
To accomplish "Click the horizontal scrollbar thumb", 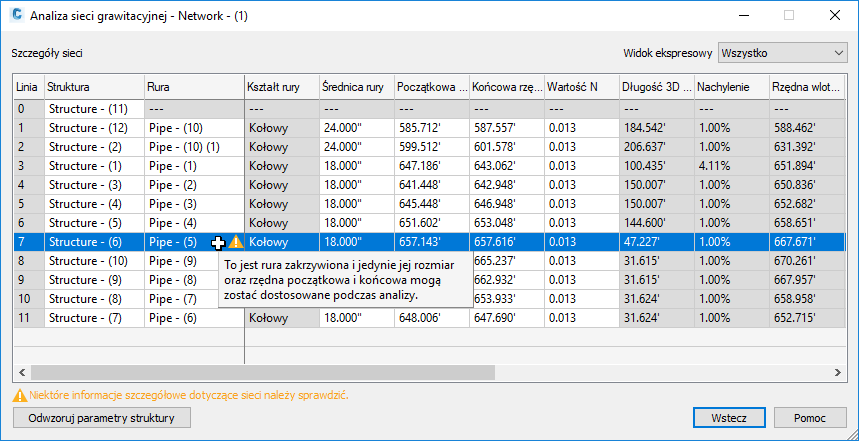I will tap(263, 373).
